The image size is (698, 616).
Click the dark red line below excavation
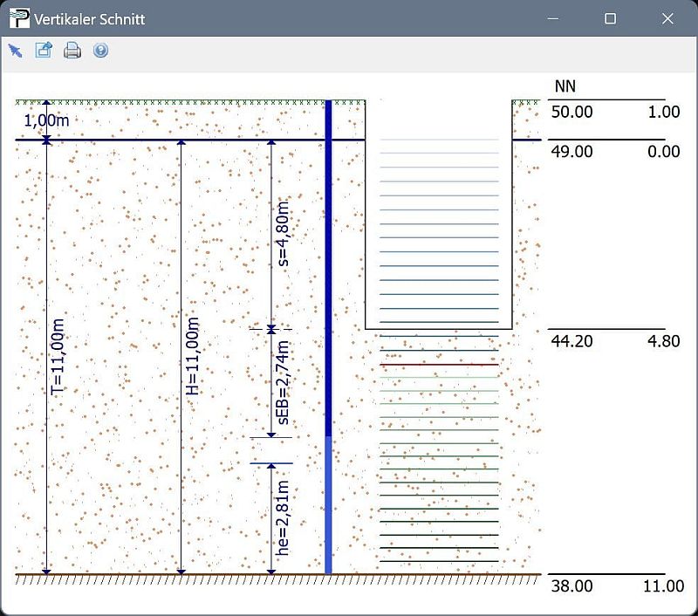coord(439,364)
